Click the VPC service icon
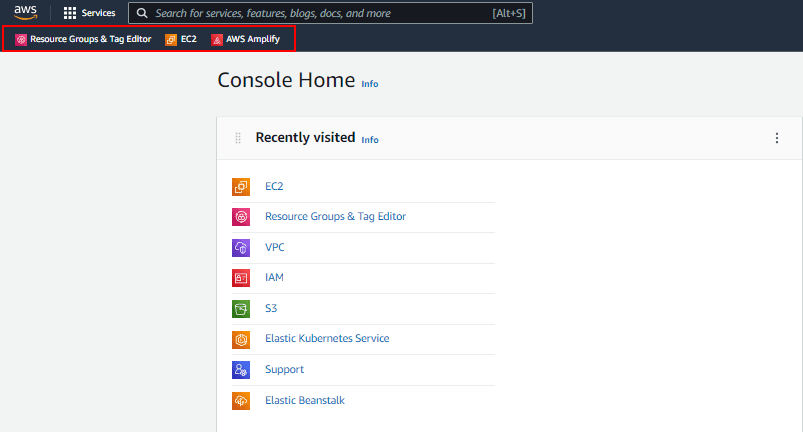 pos(241,248)
